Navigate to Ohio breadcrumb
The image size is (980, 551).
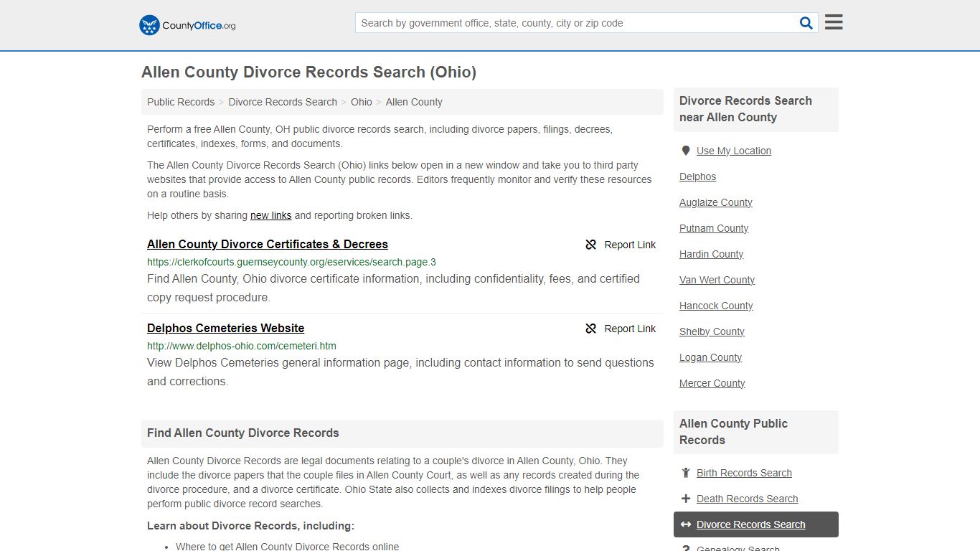pyautogui.click(x=362, y=102)
